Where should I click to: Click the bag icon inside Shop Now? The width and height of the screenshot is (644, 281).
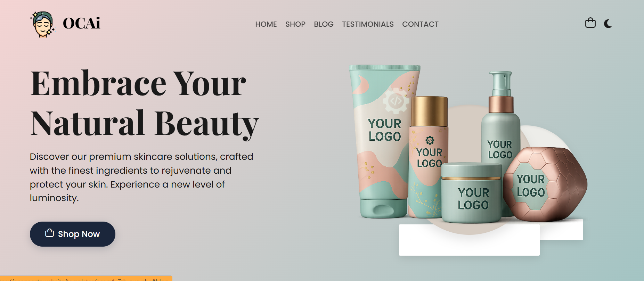coord(49,233)
